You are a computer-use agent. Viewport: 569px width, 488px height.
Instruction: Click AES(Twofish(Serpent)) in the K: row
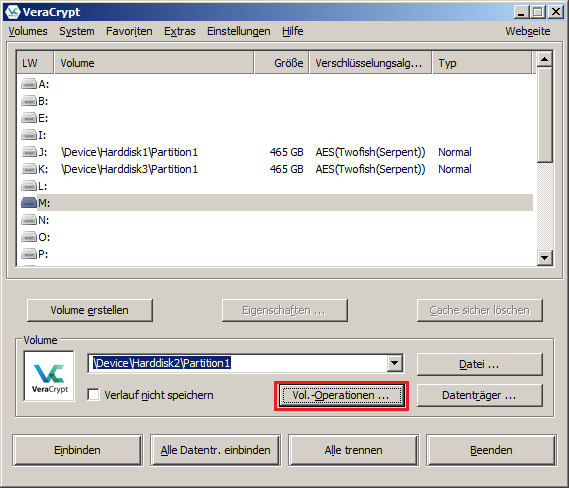pyautogui.click(x=370, y=169)
